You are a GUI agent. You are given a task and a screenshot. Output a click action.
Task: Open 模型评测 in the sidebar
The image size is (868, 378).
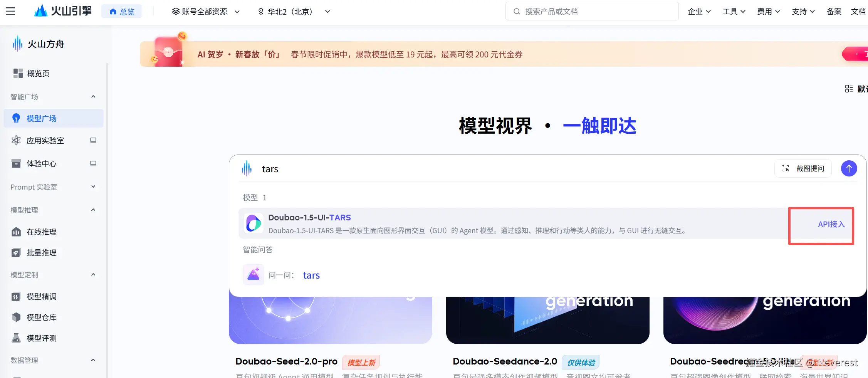point(54,338)
